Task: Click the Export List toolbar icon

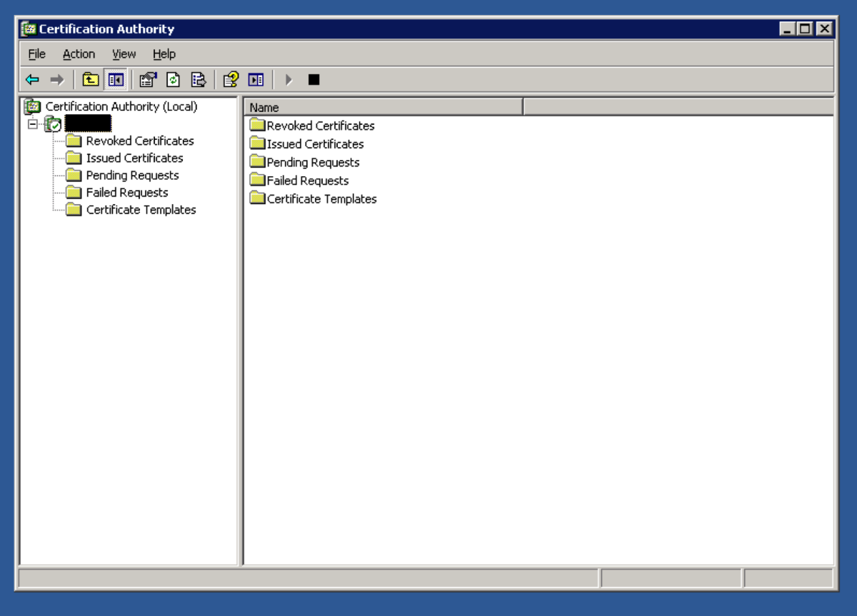Action: pos(198,80)
